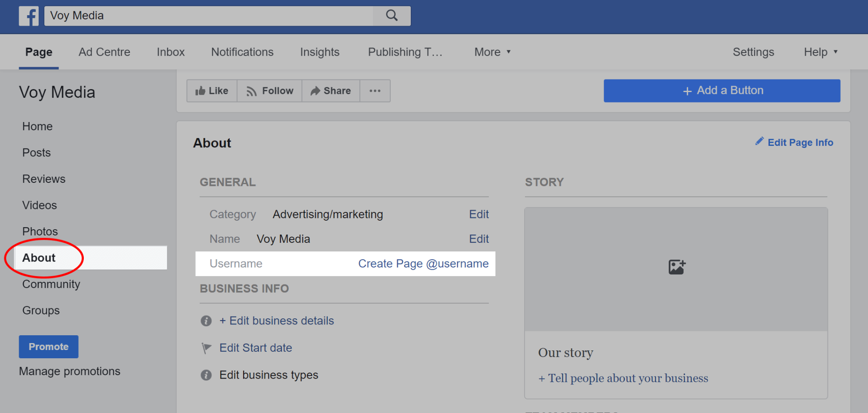
Task: Follow the Voy Media page
Action: (270, 91)
